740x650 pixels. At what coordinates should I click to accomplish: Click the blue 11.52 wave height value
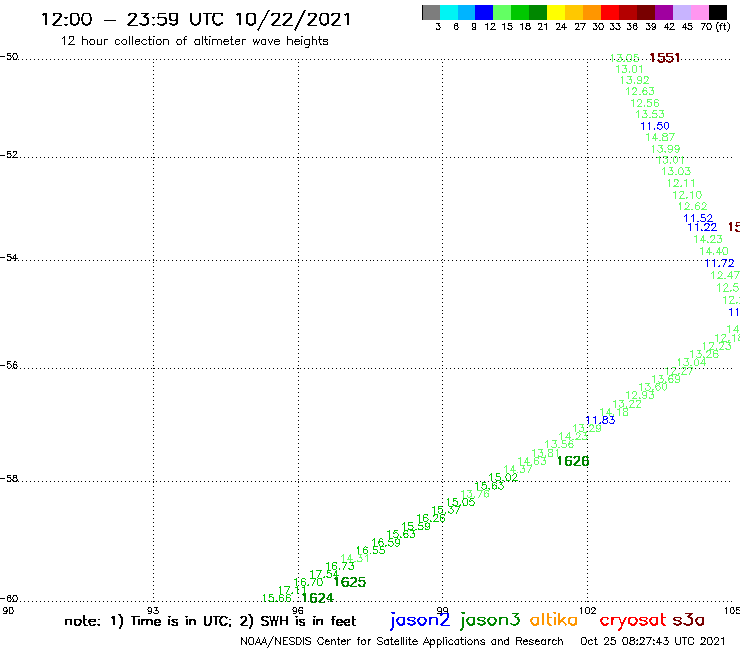698,218
